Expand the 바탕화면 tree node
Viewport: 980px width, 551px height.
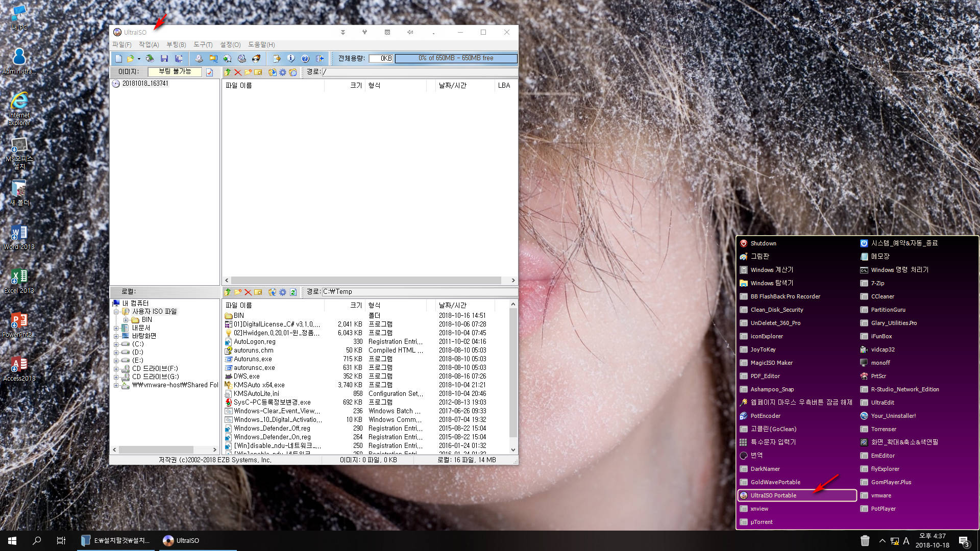tap(116, 336)
